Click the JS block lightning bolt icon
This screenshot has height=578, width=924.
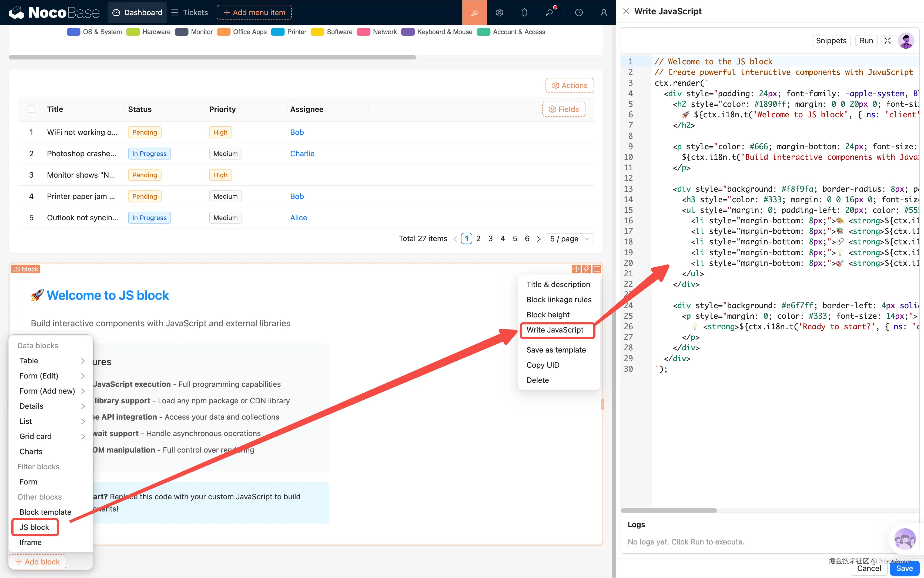[586, 269]
